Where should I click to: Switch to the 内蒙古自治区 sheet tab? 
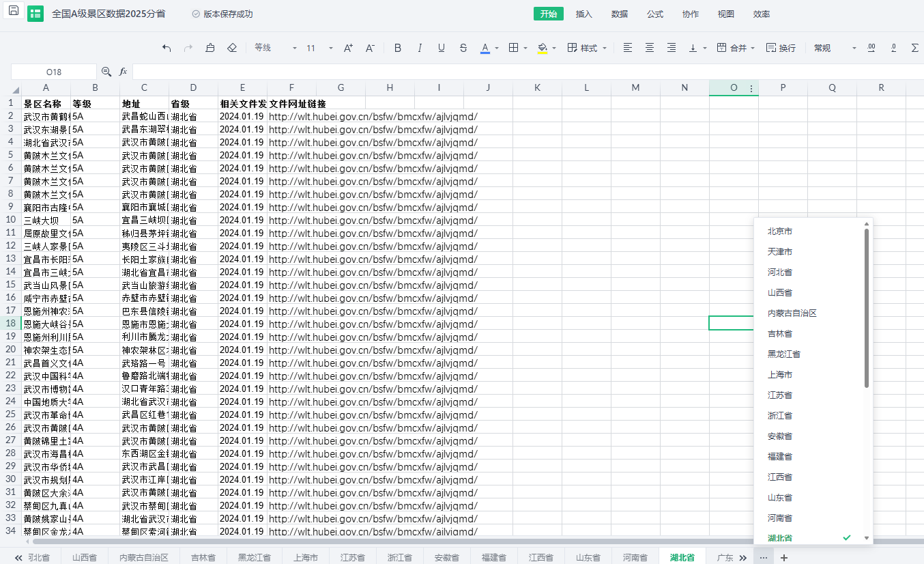pos(143,557)
